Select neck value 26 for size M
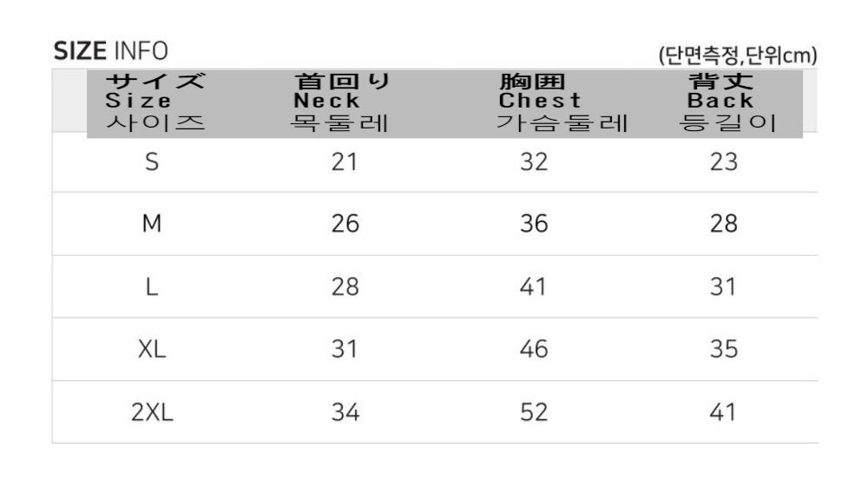Screen dimensions: 868x500 (x=345, y=224)
